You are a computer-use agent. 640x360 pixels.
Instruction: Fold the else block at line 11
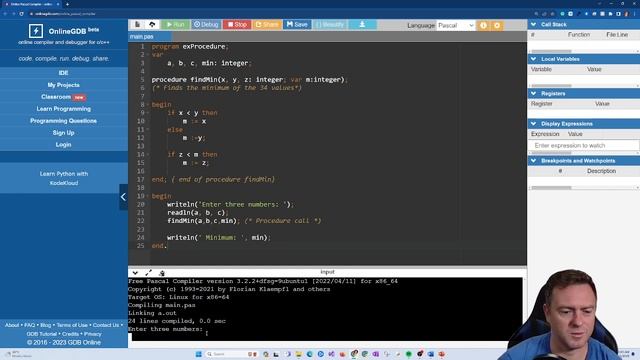pos(147,129)
